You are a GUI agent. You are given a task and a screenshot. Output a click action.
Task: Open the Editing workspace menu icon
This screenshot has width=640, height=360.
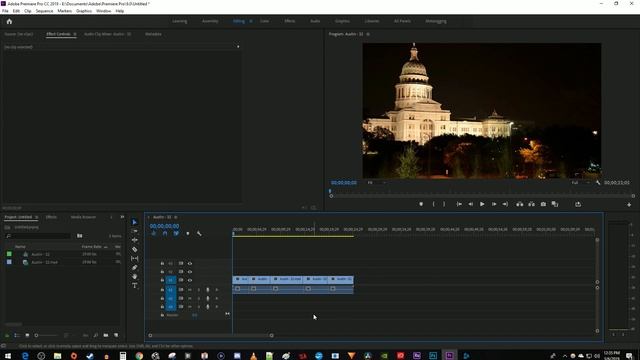(x=251, y=21)
